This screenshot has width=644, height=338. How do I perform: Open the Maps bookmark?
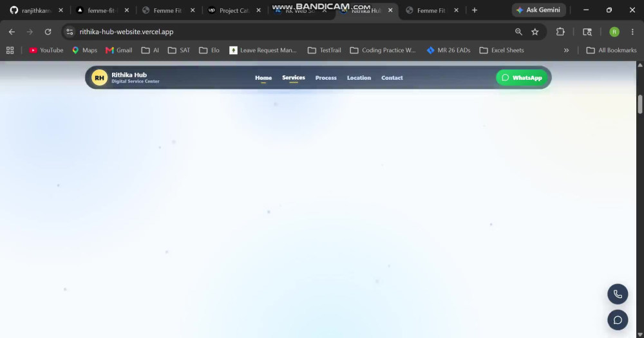(84, 50)
